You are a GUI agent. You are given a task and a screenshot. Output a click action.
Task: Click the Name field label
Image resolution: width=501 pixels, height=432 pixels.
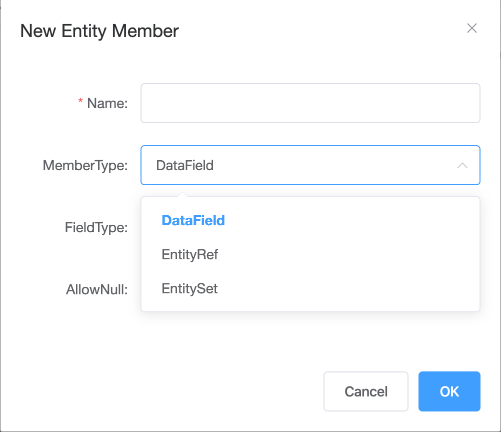(107, 103)
